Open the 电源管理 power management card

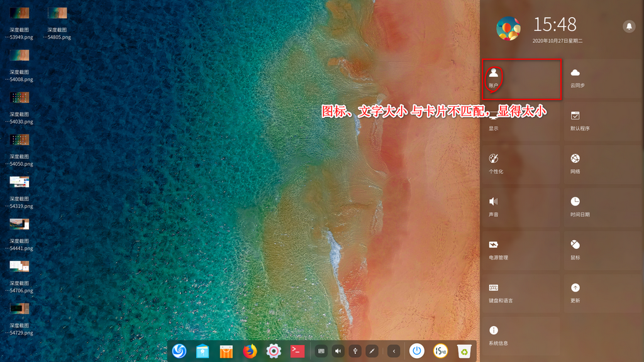click(521, 250)
